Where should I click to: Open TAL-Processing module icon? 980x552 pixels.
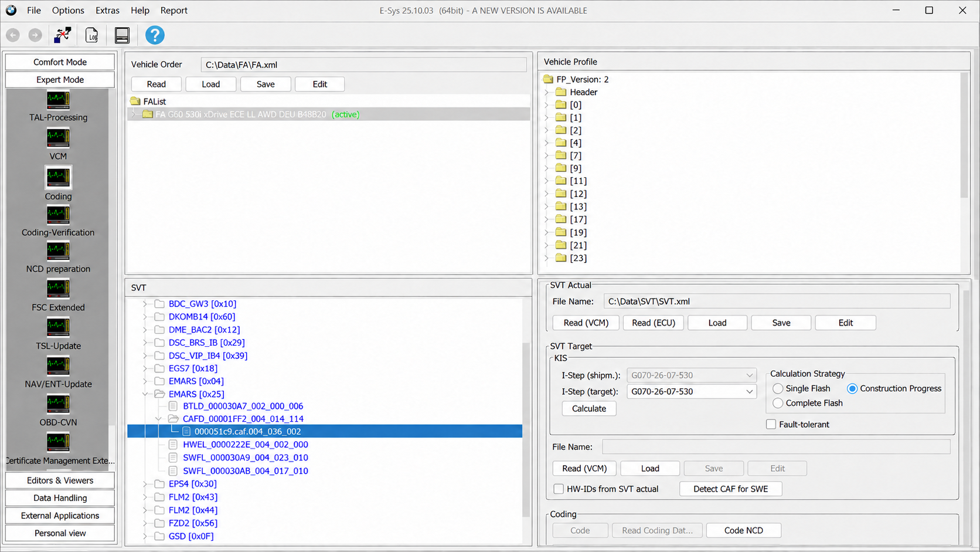point(58,100)
